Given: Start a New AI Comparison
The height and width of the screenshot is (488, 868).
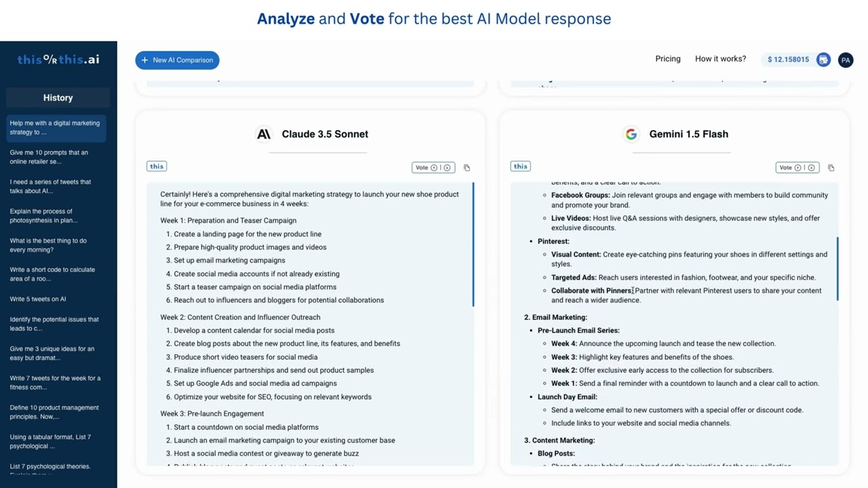Looking at the screenshot, I should point(177,60).
